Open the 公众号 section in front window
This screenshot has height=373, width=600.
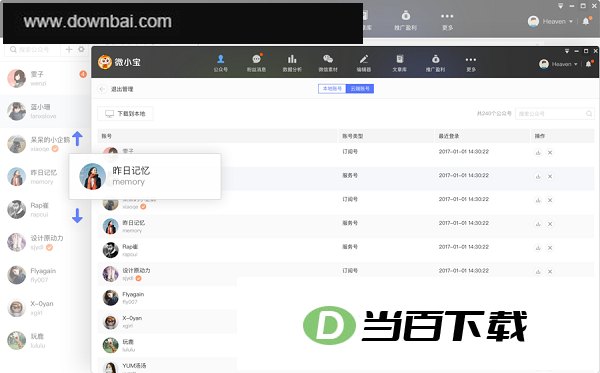pyautogui.click(x=220, y=63)
